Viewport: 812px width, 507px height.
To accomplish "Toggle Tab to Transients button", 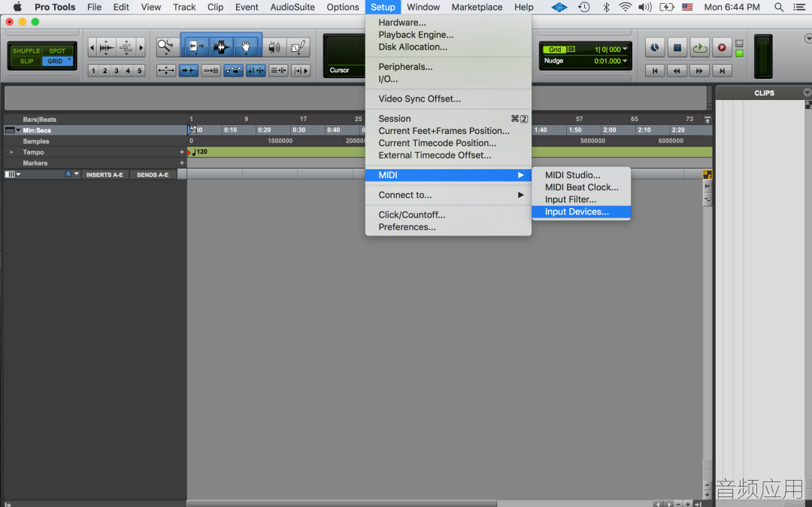I will tap(189, 71).
